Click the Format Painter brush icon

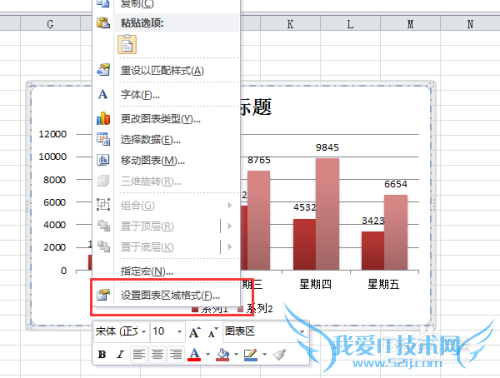(x=279, y=354)
